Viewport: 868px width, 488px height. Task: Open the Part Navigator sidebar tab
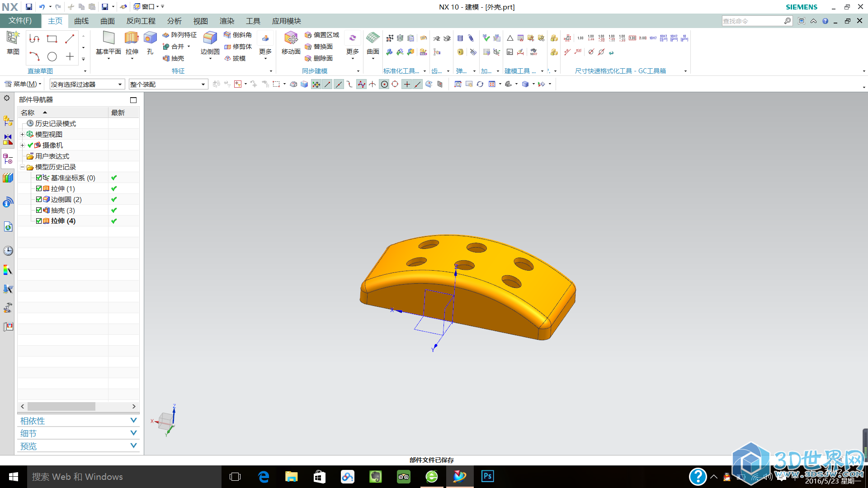8,159
